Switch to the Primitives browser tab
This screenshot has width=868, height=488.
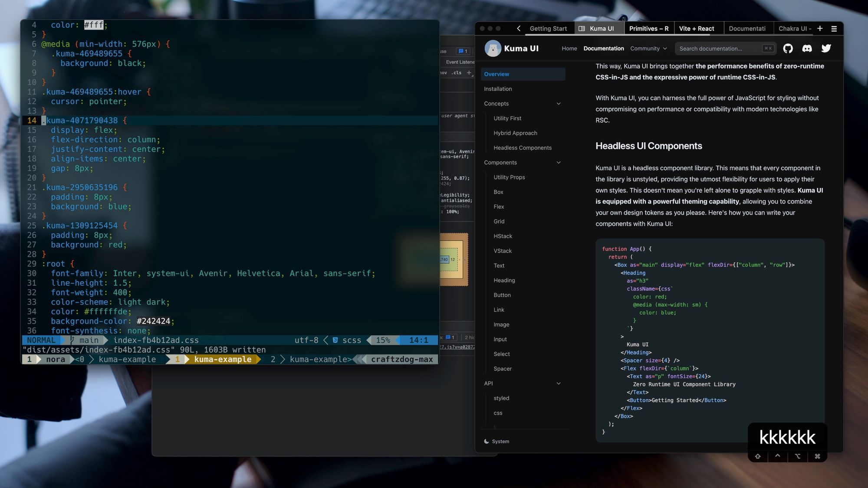click(x=648, y=29)
